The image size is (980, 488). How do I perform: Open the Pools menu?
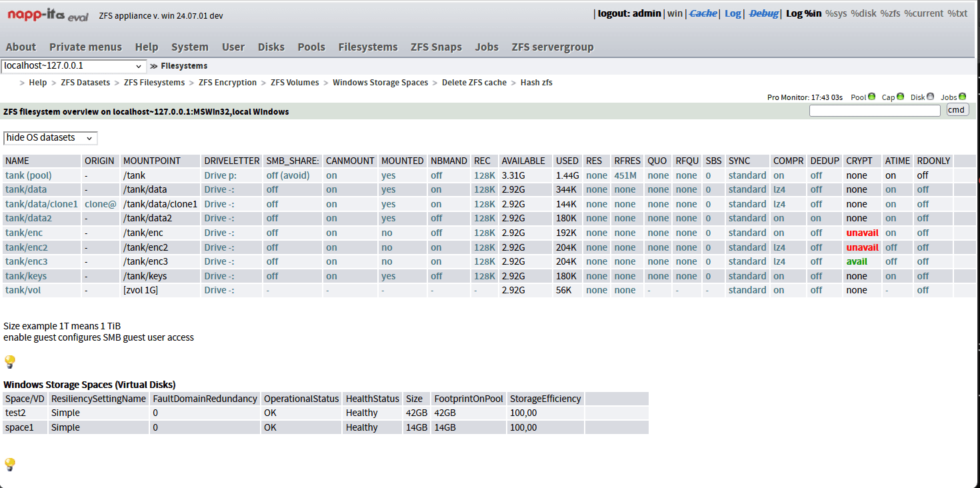point(311,47)
